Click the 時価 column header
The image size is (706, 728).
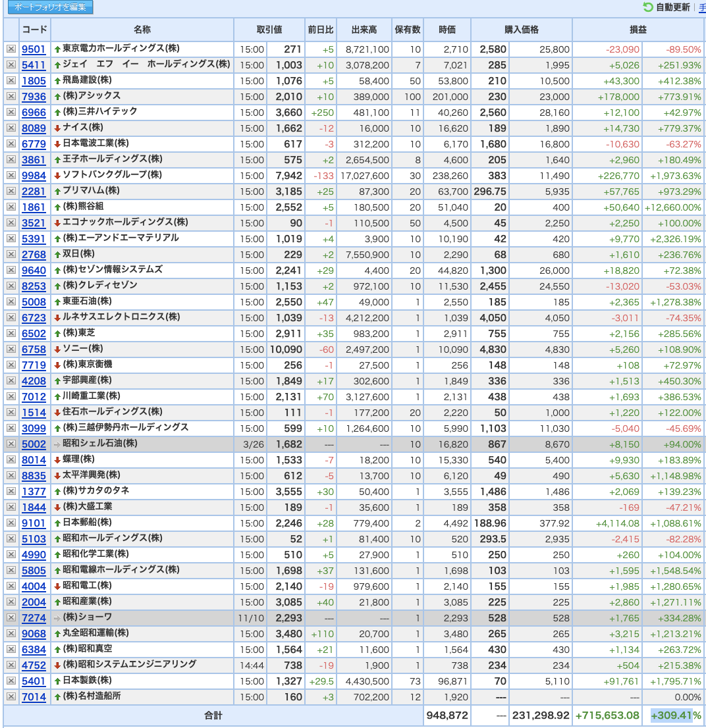click(x=447, y=30)
